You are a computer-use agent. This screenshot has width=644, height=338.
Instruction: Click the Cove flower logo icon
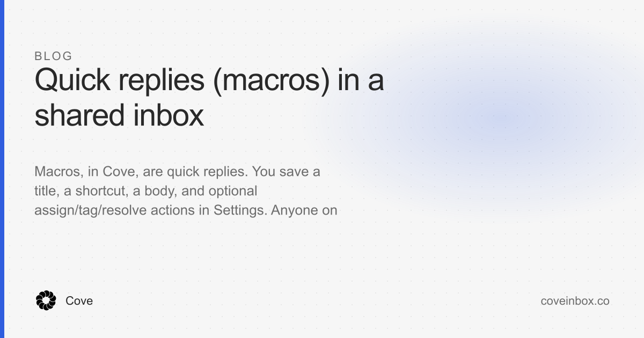point(46,301)
